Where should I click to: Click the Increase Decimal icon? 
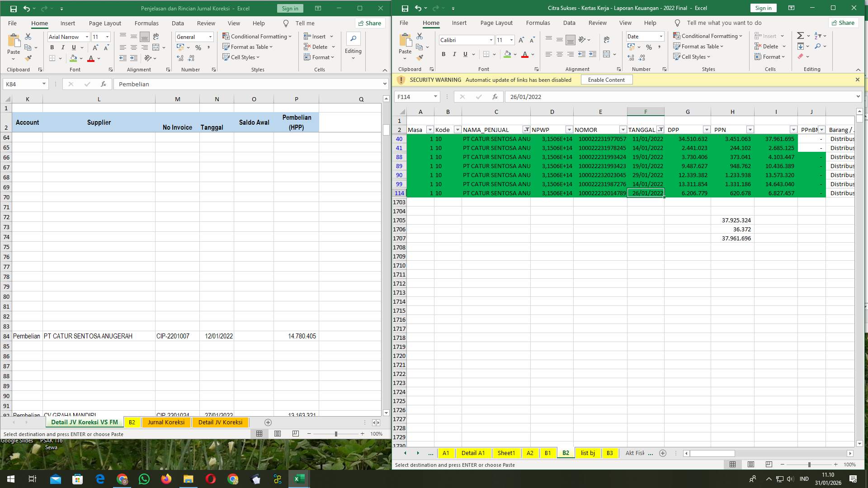point(180,58)
